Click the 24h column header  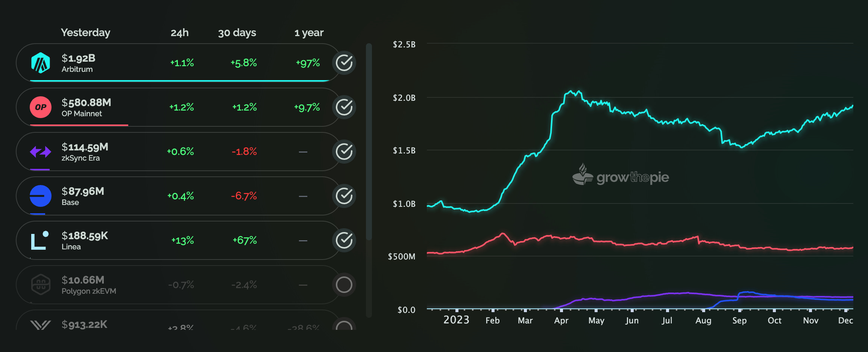180,33
